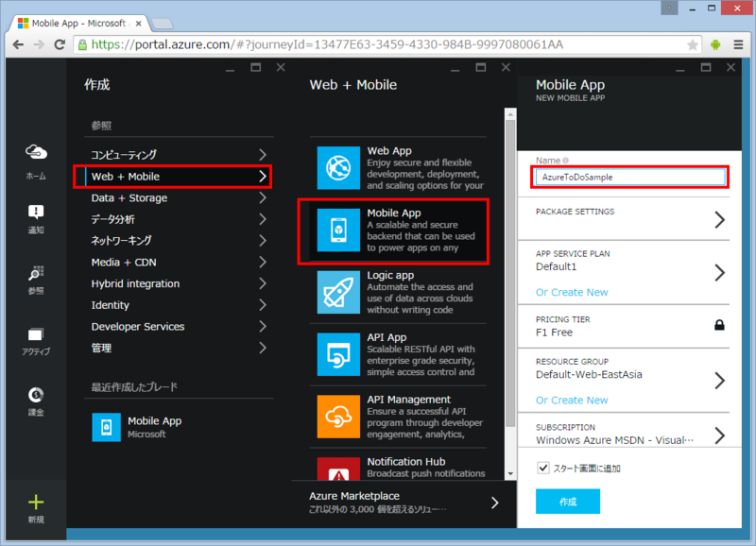The height and width of the screenshot is (546, 756).
Task: Expand the Hybrid integration chevron
Action: point(263,283)
